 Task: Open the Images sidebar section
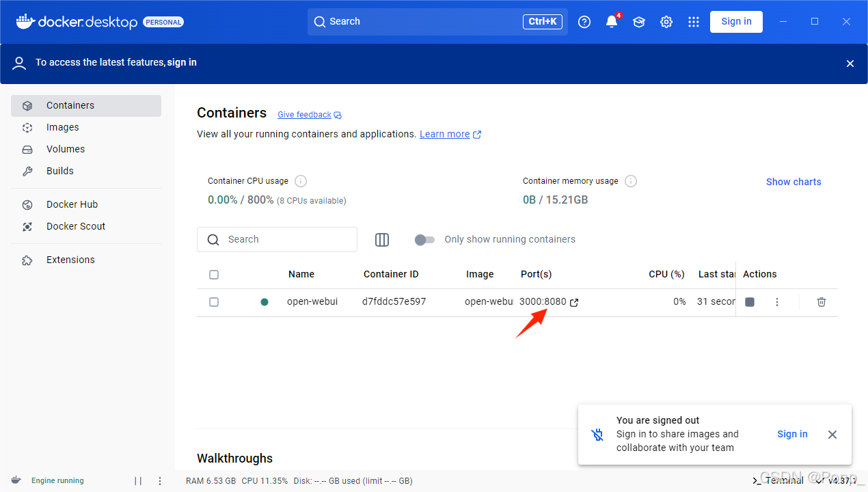[x=86, y=128]
